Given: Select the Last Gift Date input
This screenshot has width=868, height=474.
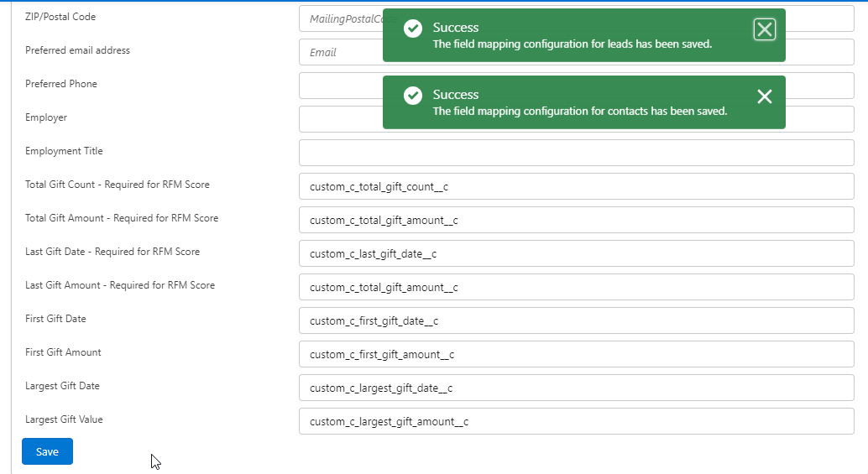Looking at the screenshot, I should pos(576,253).
